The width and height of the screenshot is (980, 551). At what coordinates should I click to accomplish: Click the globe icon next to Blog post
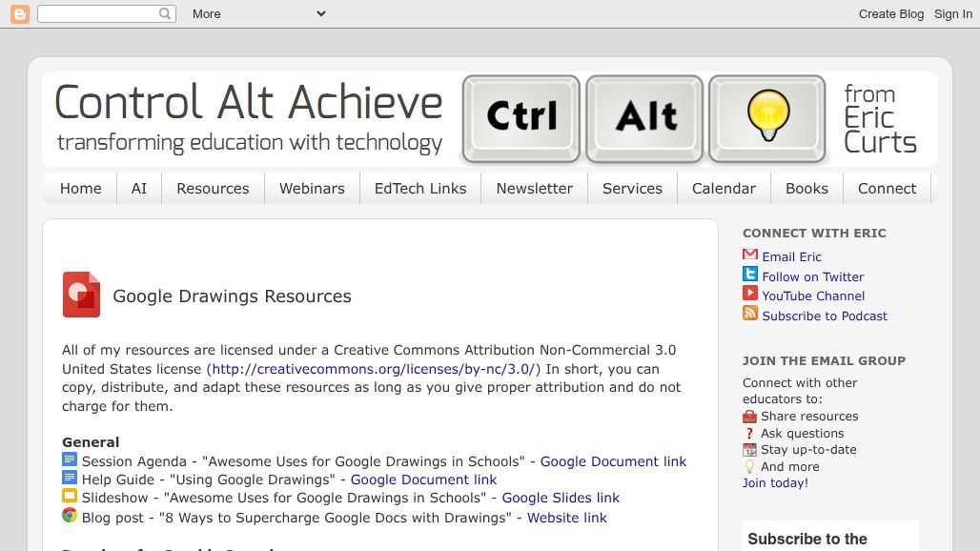69,515
